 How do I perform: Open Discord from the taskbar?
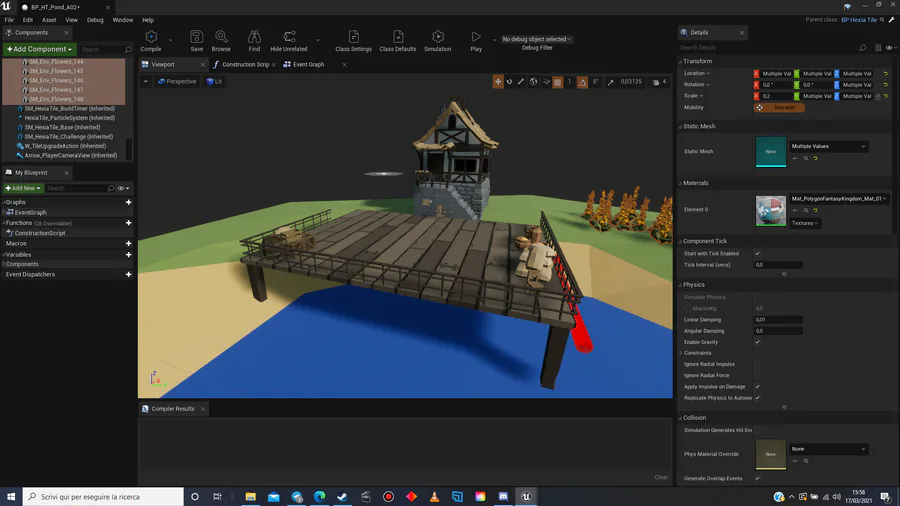[x=503, y=496]
